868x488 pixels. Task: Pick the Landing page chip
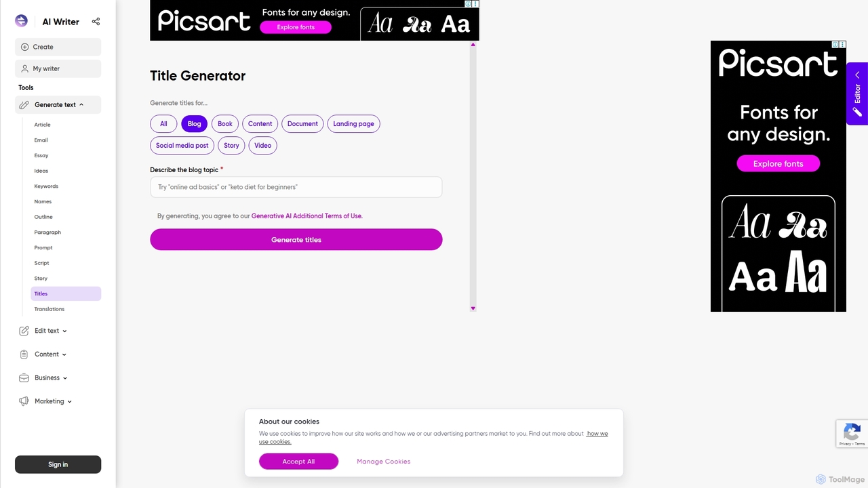pos(353,124)
